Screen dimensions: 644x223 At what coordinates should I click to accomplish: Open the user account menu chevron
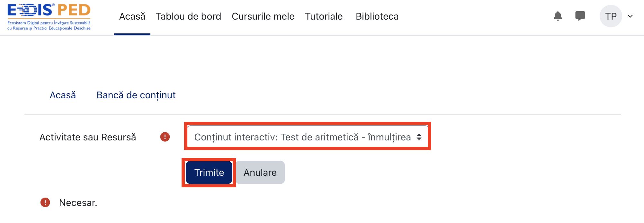[631, 15]
